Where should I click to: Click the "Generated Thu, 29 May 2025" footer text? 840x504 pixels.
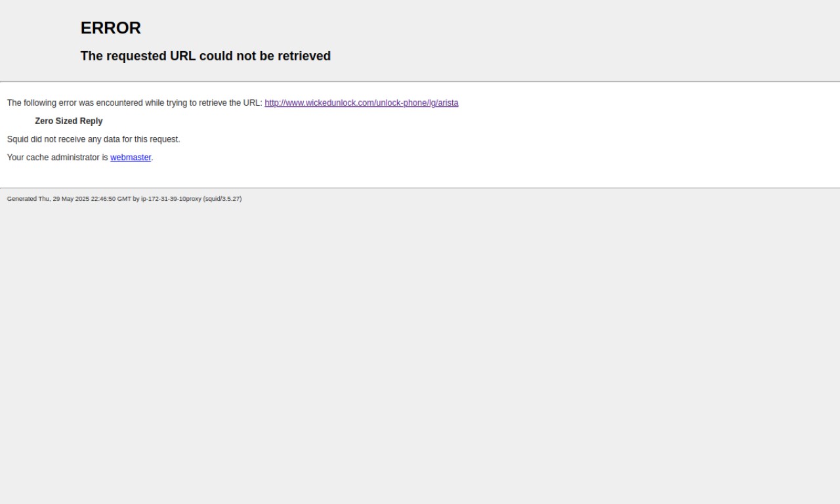[124, 199]
